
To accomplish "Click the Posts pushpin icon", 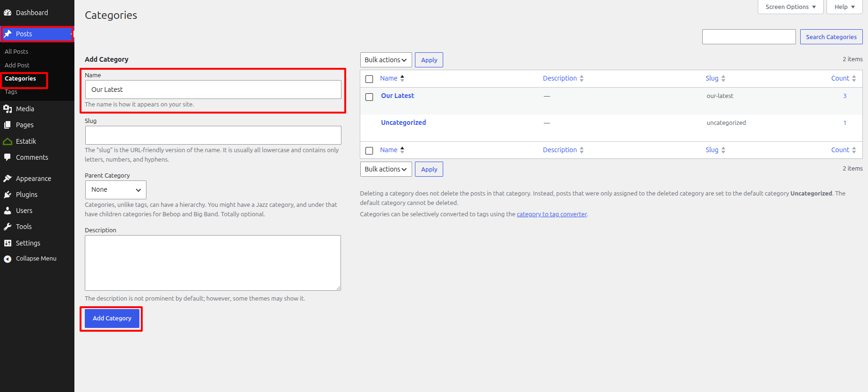I will pyautogui.click(x=8, y=34).
